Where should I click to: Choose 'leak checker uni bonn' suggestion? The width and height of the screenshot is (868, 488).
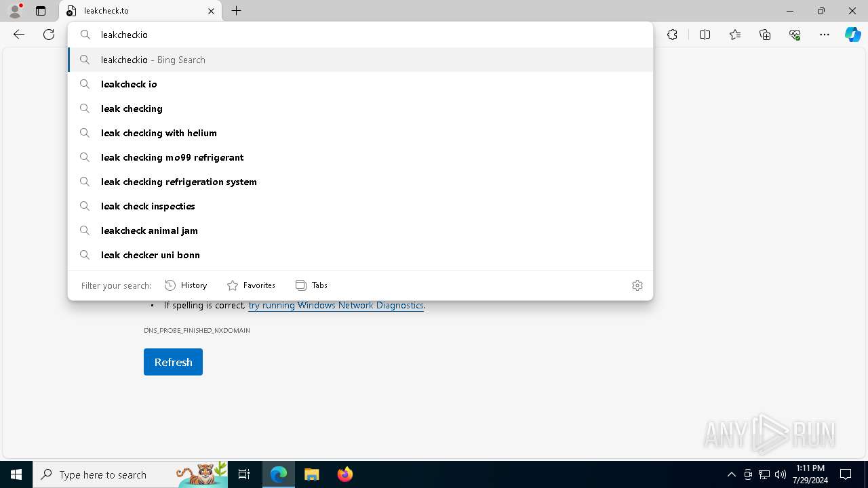coord(360,255)
